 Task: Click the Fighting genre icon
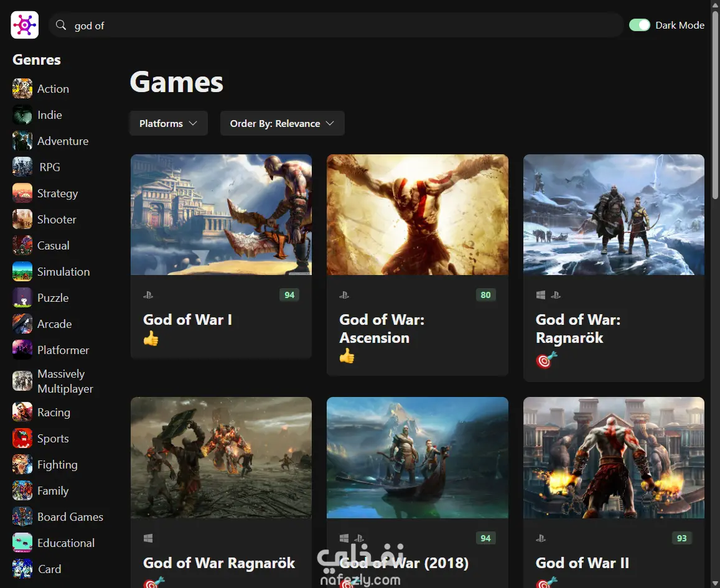22,465
